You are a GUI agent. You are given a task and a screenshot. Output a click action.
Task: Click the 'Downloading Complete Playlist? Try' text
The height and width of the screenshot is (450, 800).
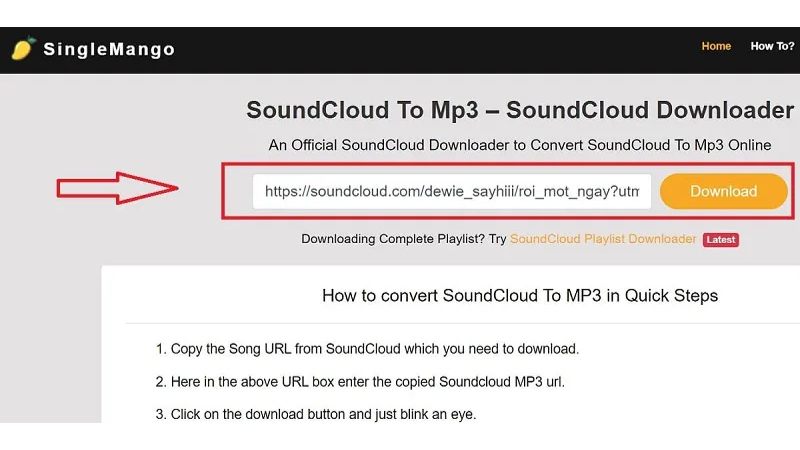(404, 239)
